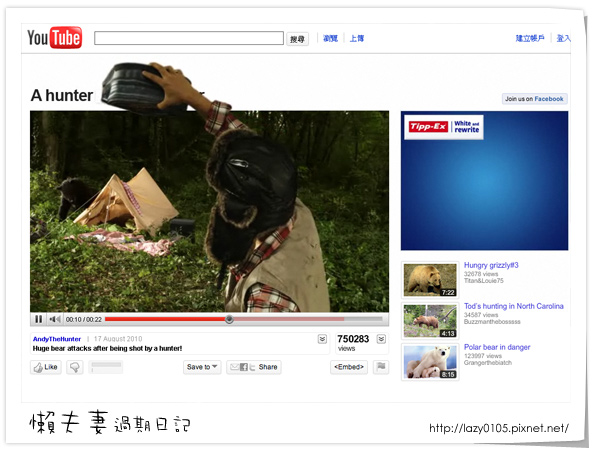Click the Tipp-Ex White and rewrite logo
Screen dimensions: 600x450
[444, 127]
